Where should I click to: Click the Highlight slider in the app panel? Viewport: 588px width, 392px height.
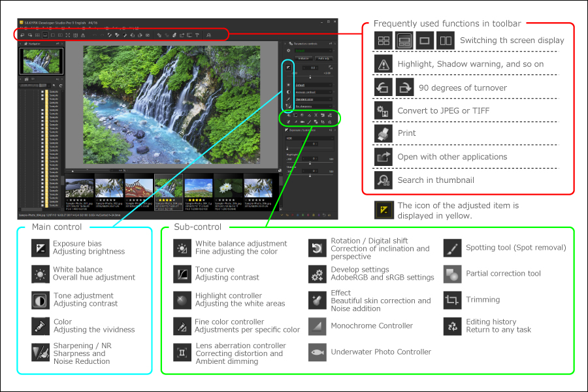coord(310,163)
